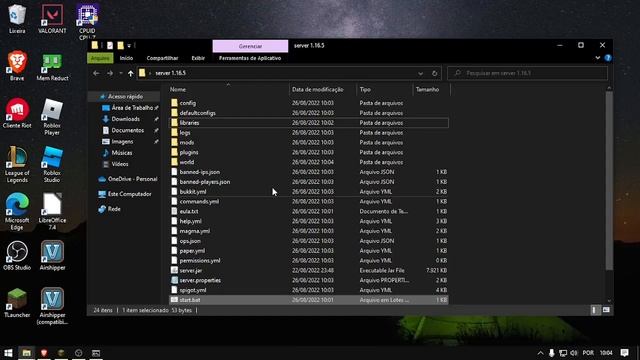Select the config folder

tap(309, 103)
